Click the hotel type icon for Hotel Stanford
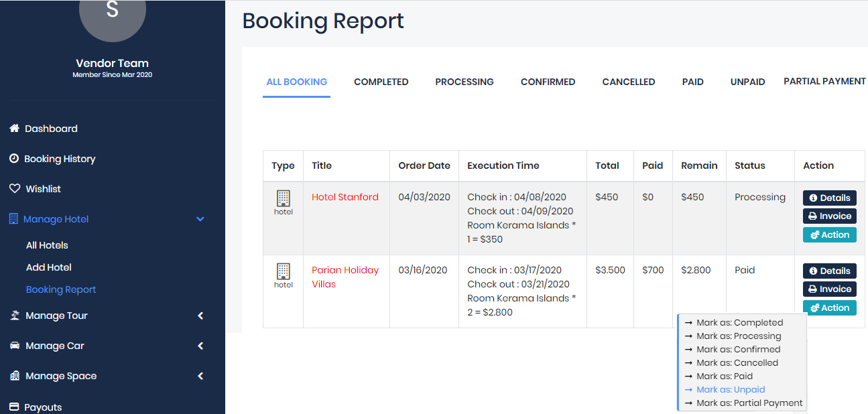 click(284, 198)
